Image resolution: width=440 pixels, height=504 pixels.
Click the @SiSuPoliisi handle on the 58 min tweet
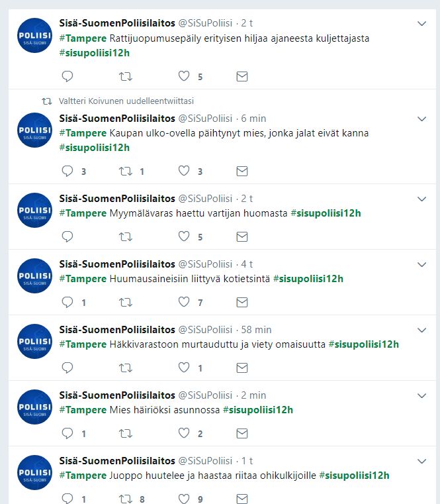(205, 330)
